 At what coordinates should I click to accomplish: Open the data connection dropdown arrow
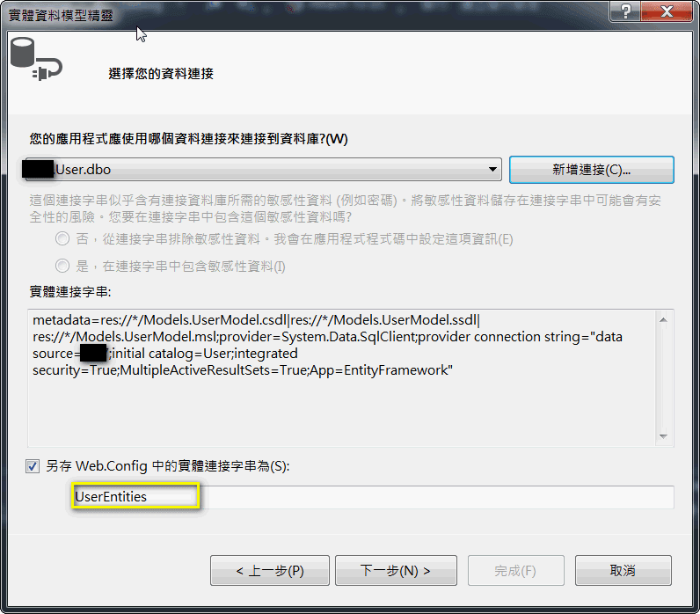[492, 169]
